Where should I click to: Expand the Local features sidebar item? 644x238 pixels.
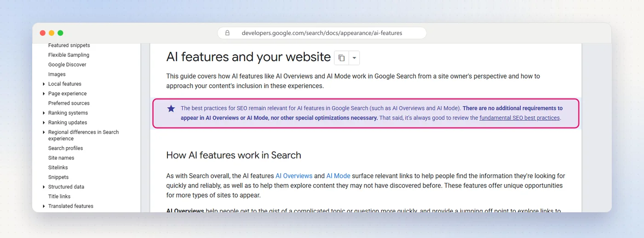pos(44,84)
